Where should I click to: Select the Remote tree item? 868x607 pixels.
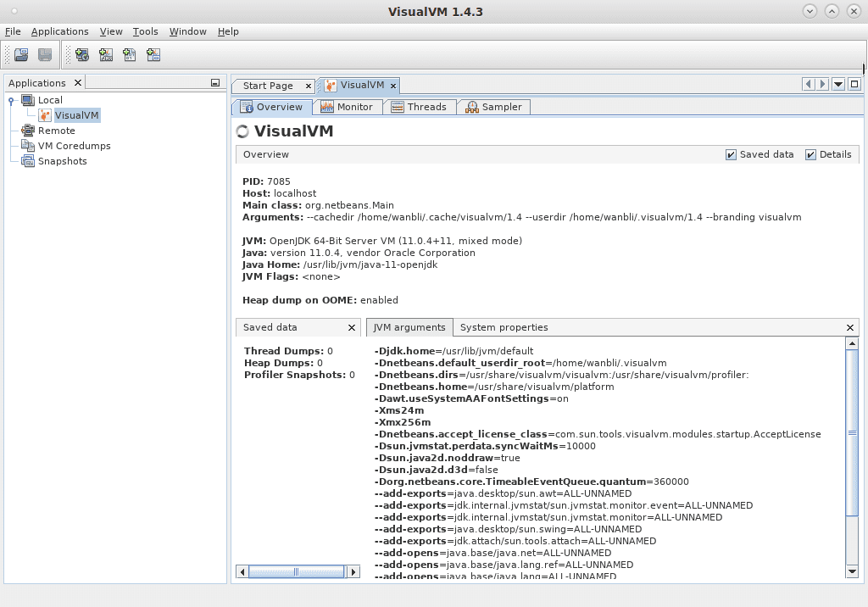57,131
